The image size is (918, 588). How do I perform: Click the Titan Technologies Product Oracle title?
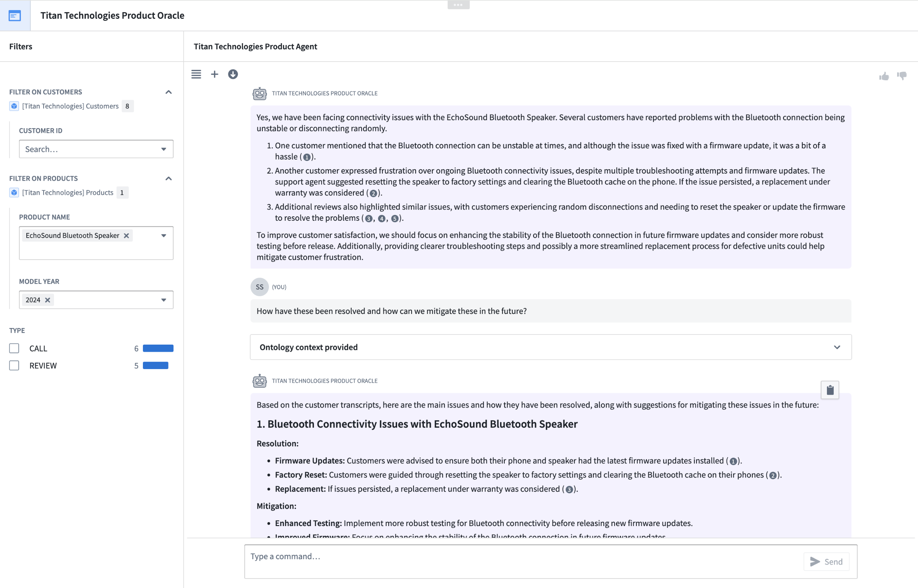pos(112,15)
